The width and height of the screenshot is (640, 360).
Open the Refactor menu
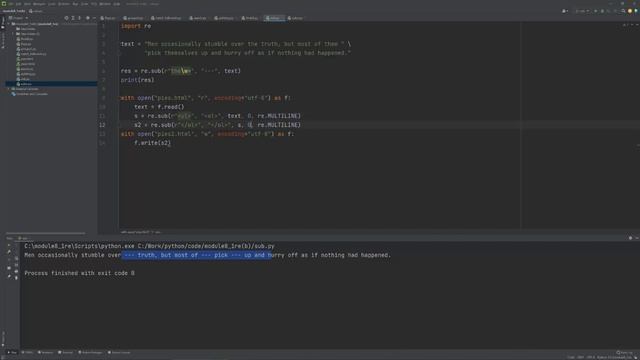64,4
